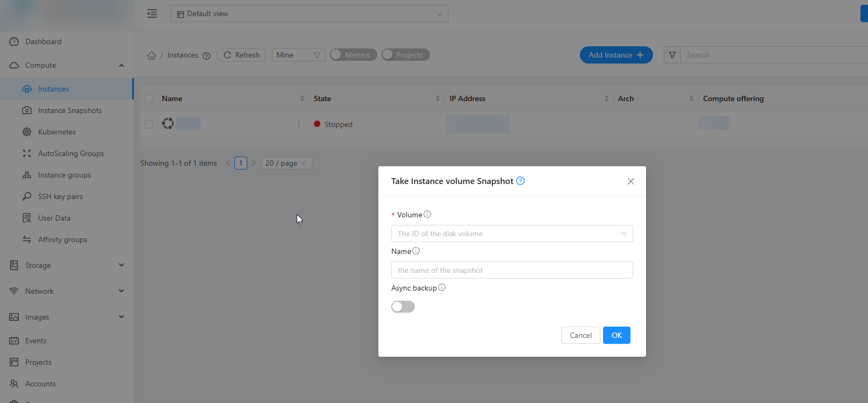Tick the instance row checkbox
Viewport: 868px width, 403px height.
click(149, 124)
